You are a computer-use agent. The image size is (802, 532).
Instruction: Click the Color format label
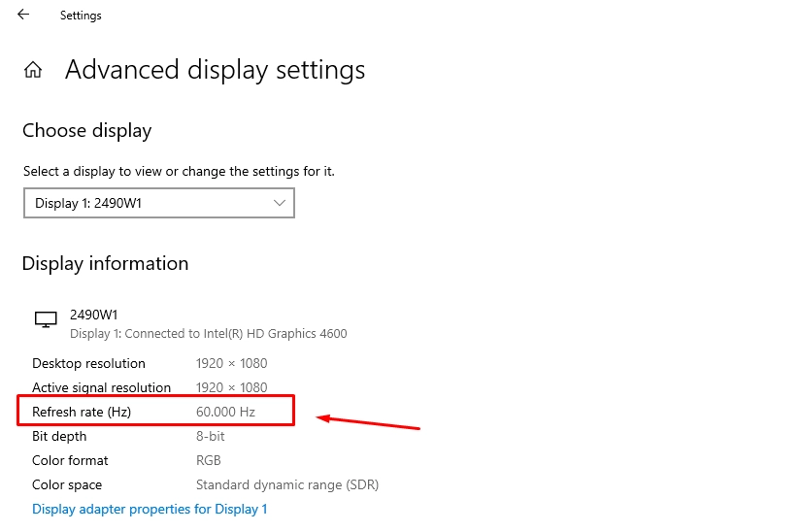(70, 460)
